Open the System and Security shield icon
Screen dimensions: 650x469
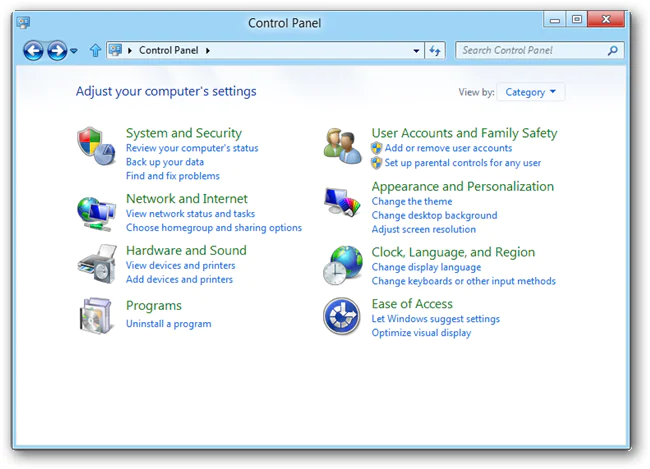pos(96,146)
